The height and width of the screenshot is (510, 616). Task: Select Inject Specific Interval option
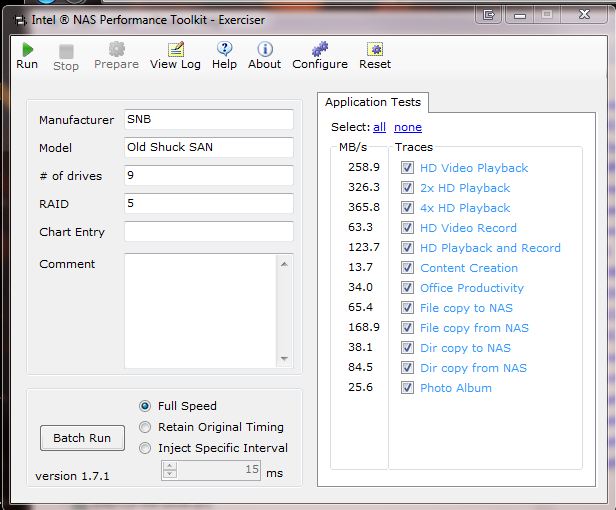pyautogui.click(x=145, y=448)
